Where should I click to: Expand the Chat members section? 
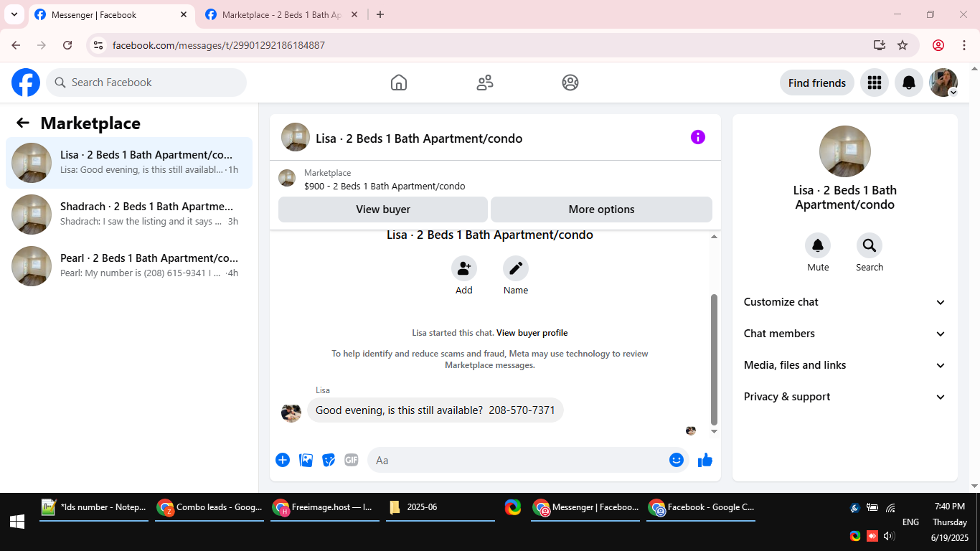tap(845, 334)
